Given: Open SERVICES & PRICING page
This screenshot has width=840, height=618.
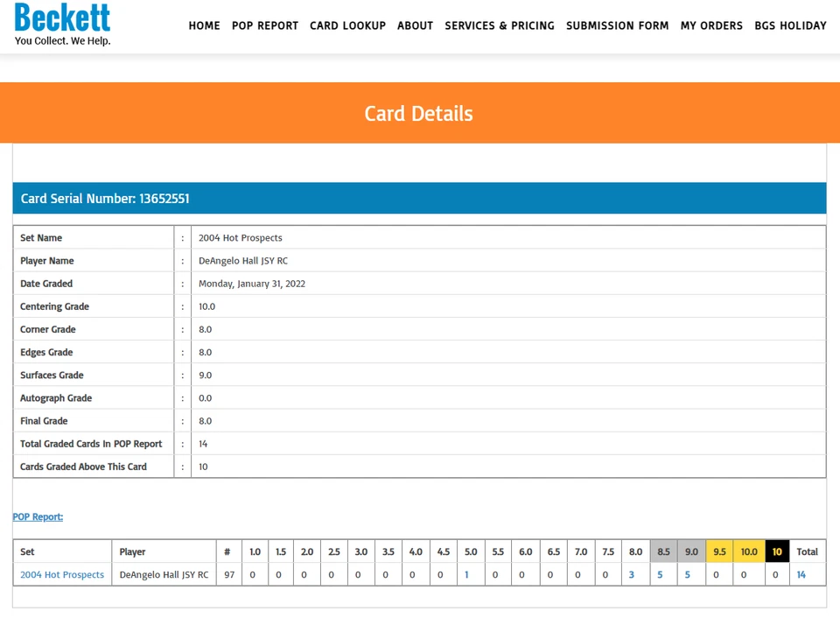Looking at the screenshot, I should tap(500, 25).
